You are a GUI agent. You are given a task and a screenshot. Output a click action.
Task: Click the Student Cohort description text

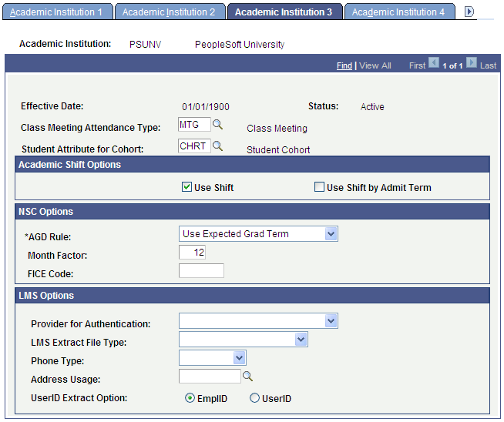pyautogui.click(x=278, y=150)
